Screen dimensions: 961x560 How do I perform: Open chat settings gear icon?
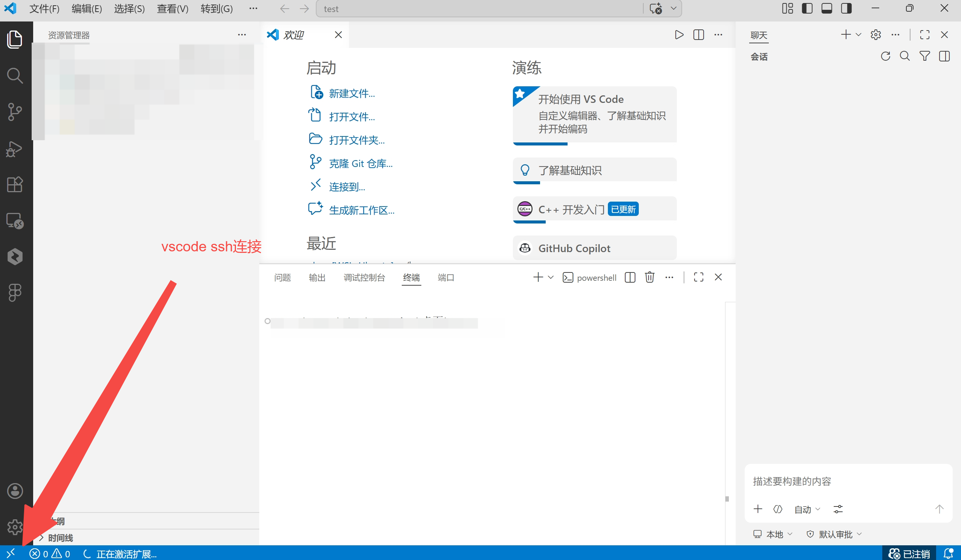875,35
